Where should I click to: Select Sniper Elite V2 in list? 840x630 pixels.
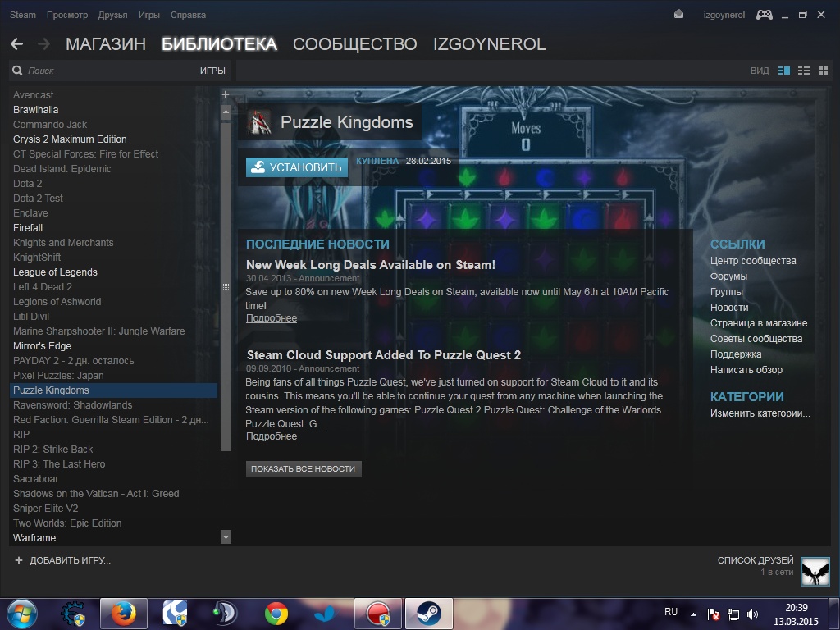(x=46, y=509)
